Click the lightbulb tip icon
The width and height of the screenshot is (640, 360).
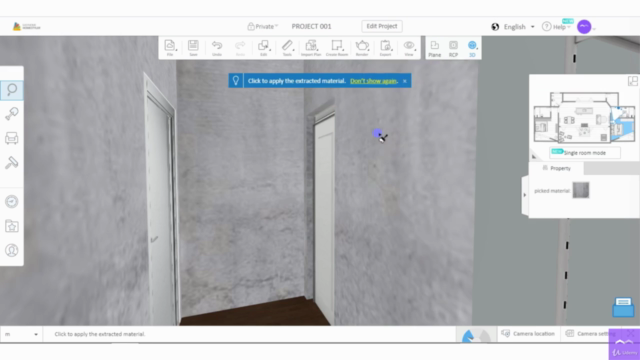click(x=236, y=81)
